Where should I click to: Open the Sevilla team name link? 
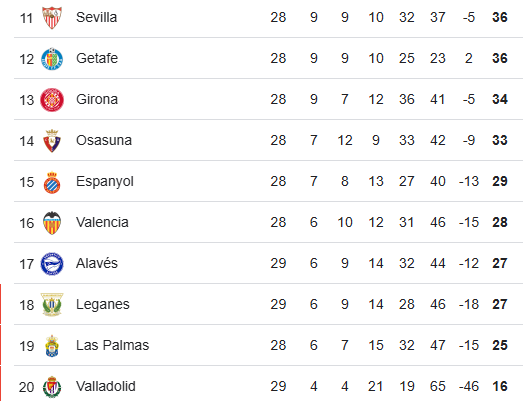click(x=96, y=17)
